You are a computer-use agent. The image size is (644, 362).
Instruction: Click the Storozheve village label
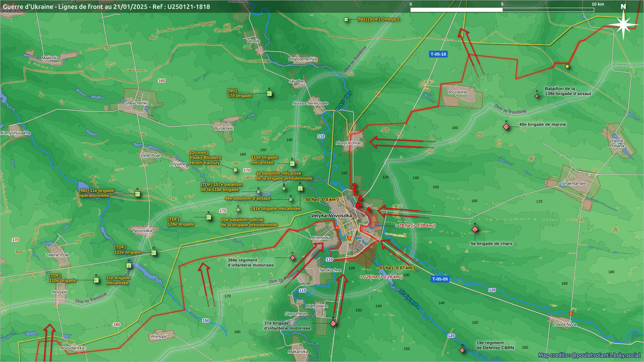coord(296,314)
